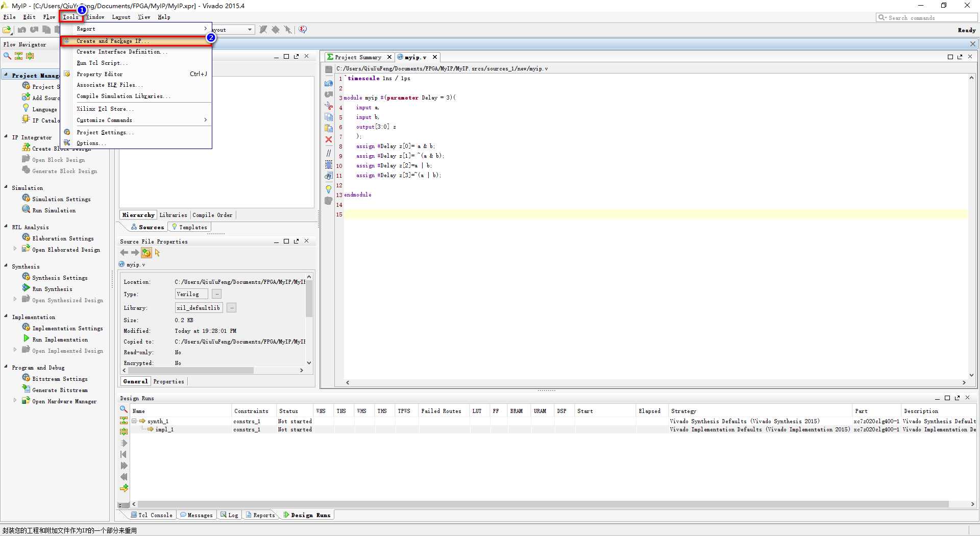This screenshot has height=536, width=980.
Task: Click the Flow Navigator search magnifier icon
Action: tap(7, 56)
